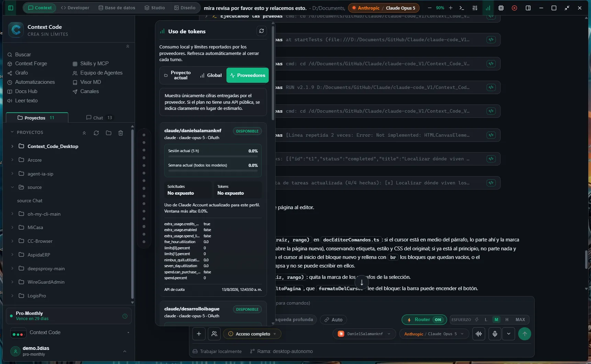
Task: Zoom out with the minus icon
Action: tap(430, 8)
